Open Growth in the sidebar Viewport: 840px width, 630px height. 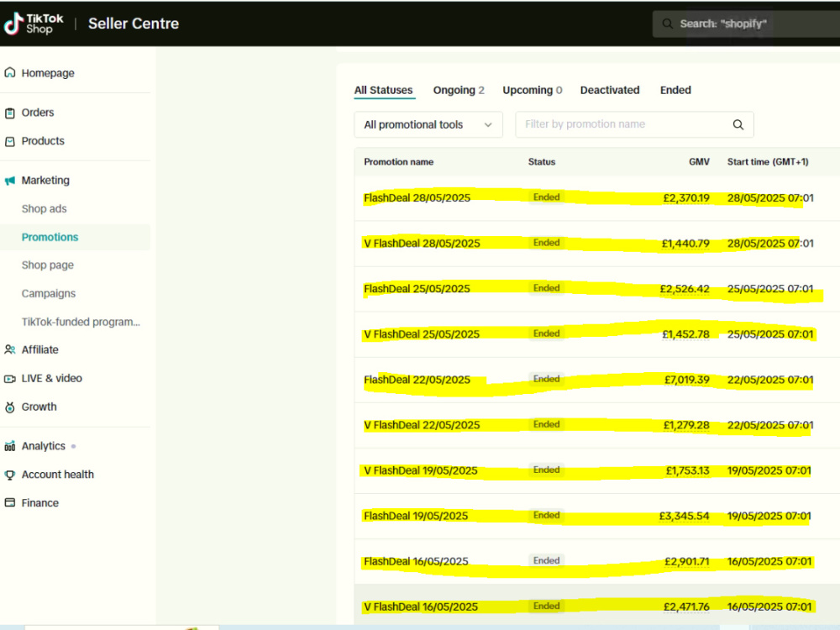(39, 407)
